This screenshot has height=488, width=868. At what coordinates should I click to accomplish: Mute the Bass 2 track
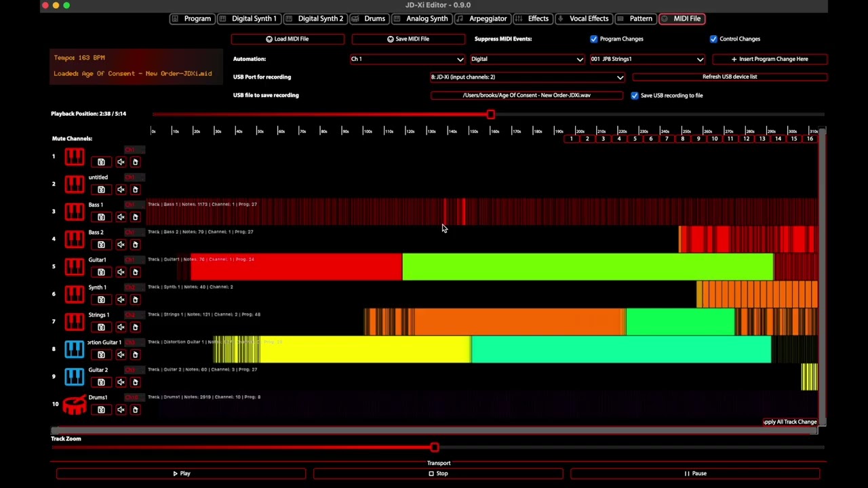point(121,244)
